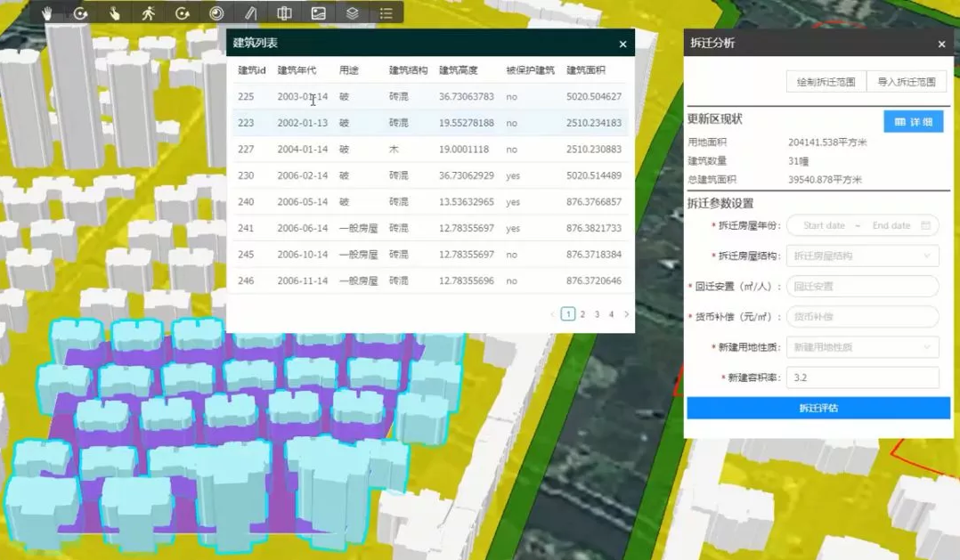Select the building row with id 230

coord(430,175)
